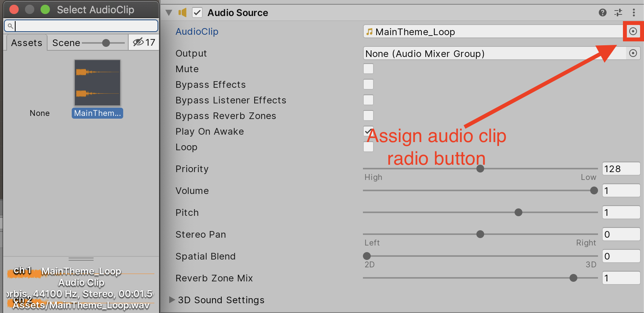Click the Audio Source speaker icon

pyautogui.click(x=182, y=12)
